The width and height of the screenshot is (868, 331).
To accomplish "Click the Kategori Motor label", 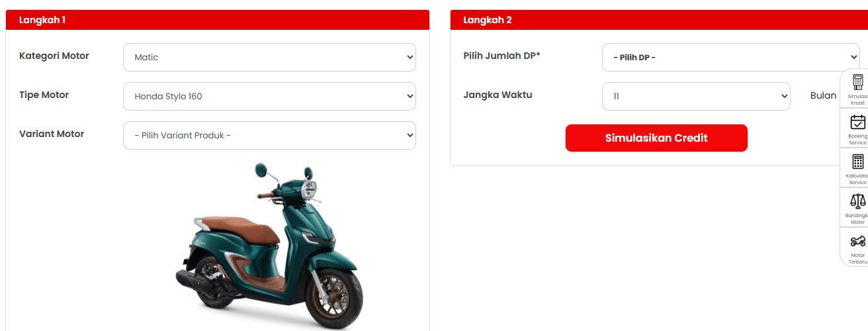I will [x=54, y=56].
